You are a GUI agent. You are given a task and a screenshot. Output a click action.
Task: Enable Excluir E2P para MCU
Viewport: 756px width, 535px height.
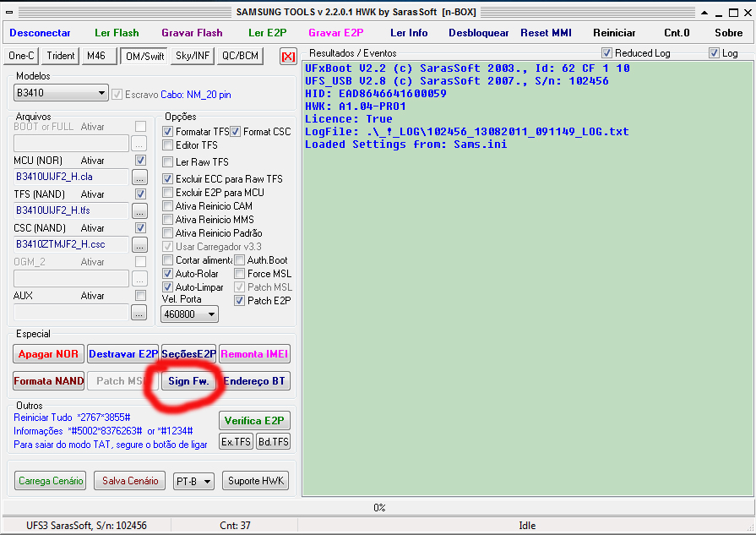(168, 193)
